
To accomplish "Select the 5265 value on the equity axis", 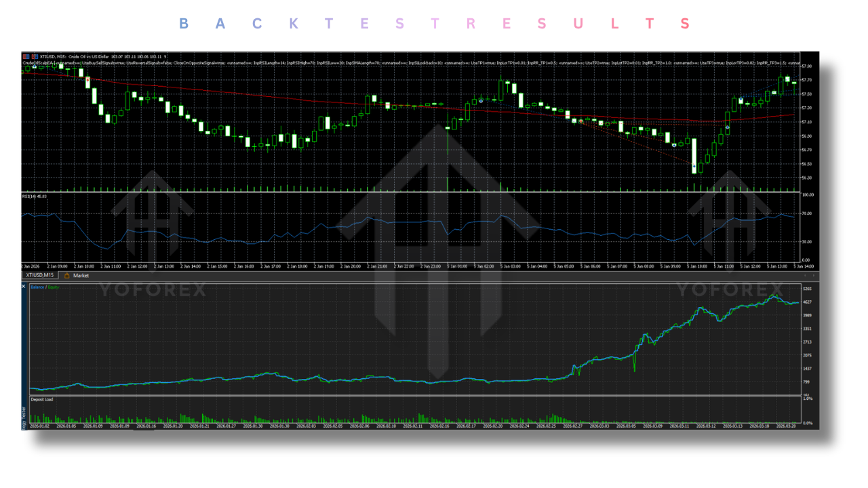I will [x=809, y=289].
